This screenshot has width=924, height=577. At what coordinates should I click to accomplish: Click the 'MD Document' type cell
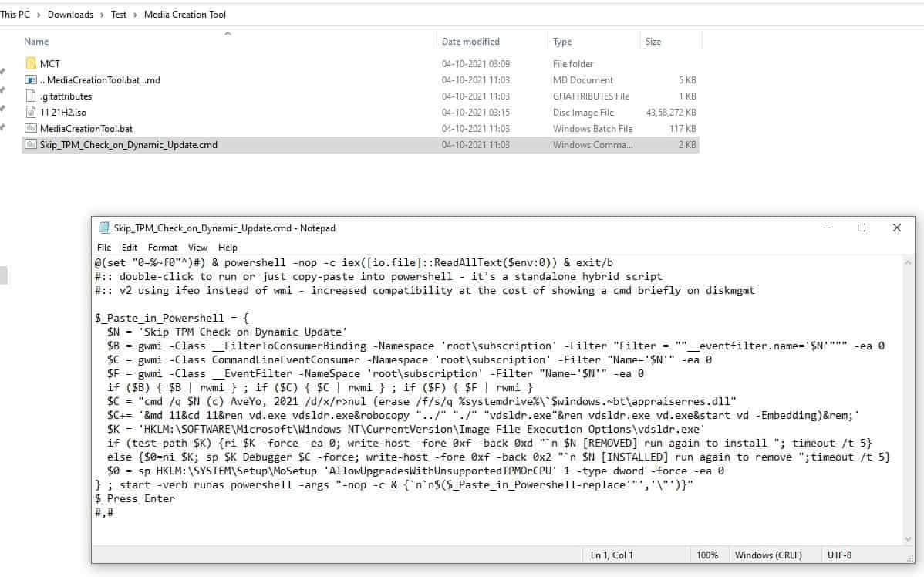[583, 79]
